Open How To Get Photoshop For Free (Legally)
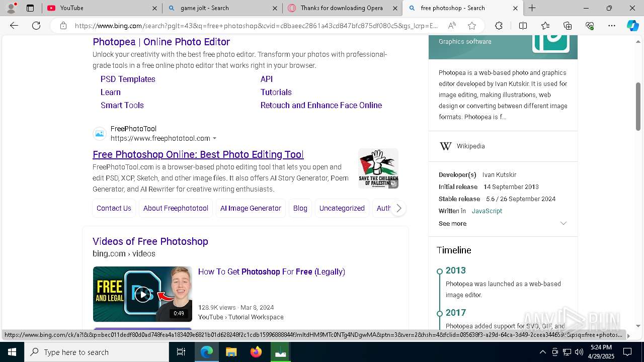The image size is (644, 362). click(272, 271)
